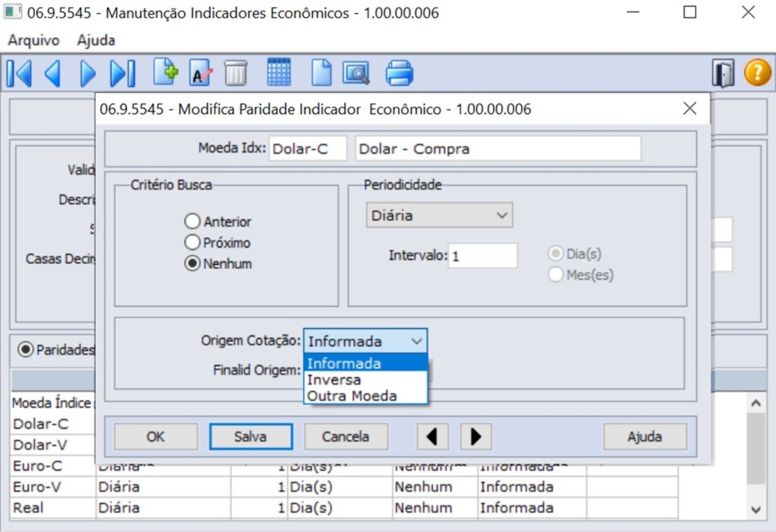Open the Periodicidade Diária dropdown
Screen dimensions: 776x532
439,215
